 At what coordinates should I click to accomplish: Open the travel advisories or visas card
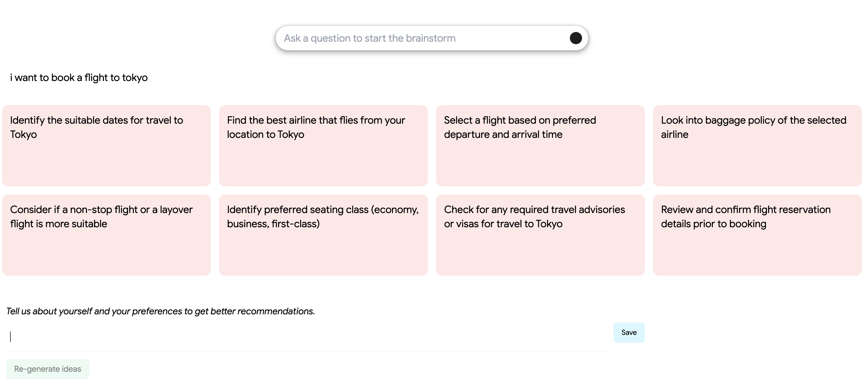pos(540,235)
